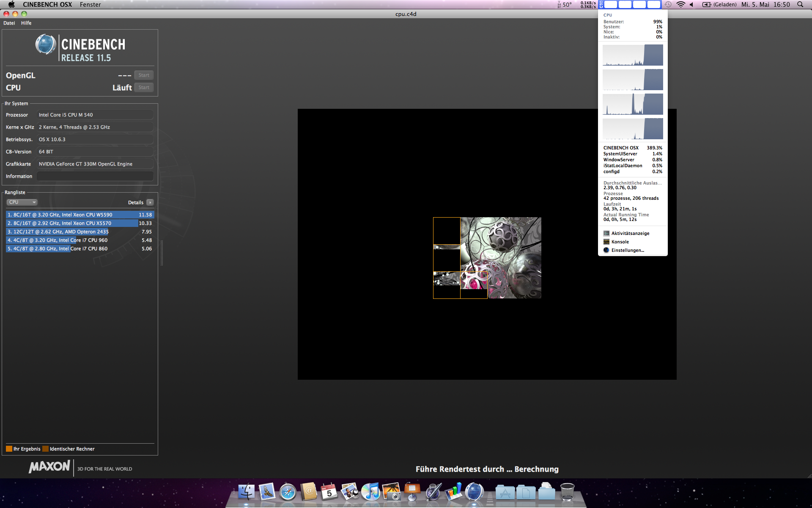812x508 pixels.
Task: Choose Konsole in iStat menu
Action: point(620,242)
